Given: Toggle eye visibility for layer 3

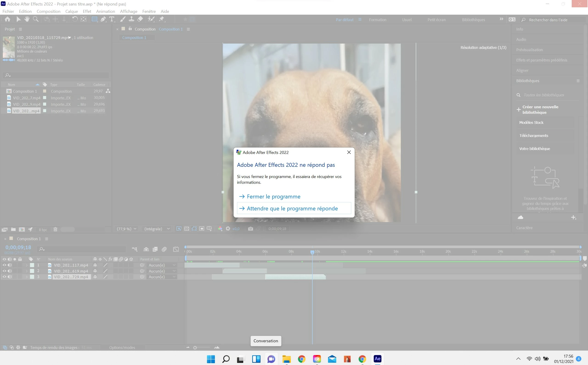Looking at the screenshot, I should pyautogui.click(x=4, y=277).
